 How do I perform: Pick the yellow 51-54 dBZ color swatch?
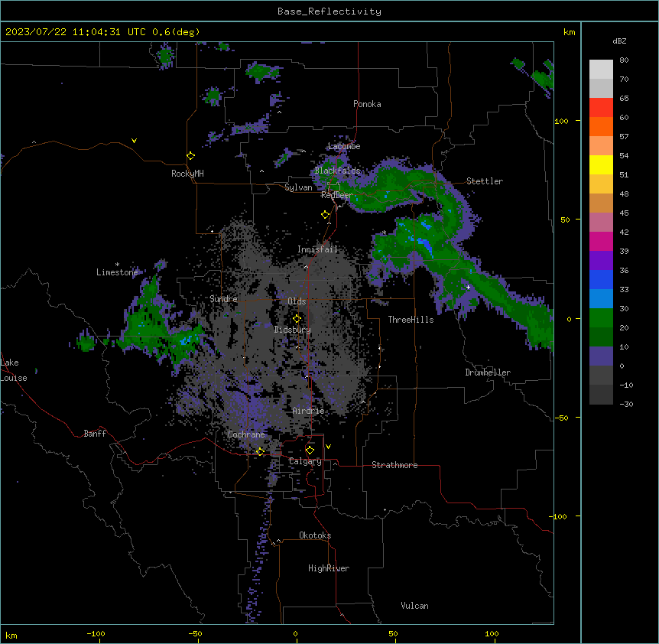coord(601,165)
